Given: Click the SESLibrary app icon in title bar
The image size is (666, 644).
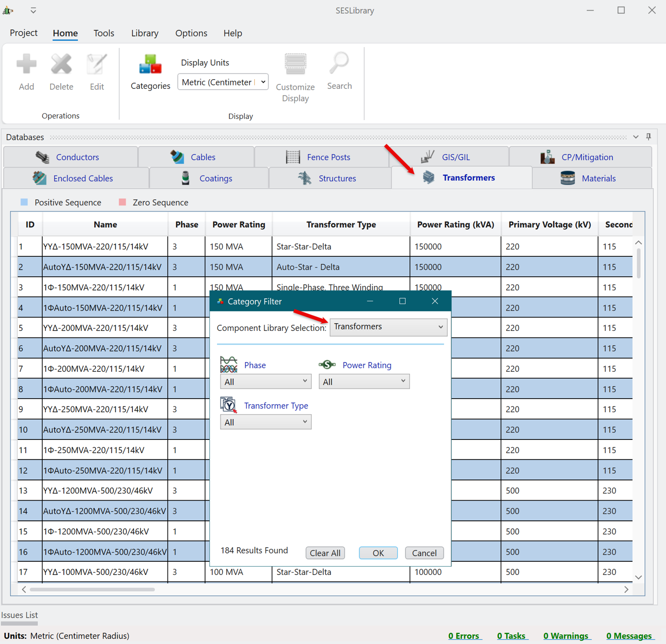Looking at the screenshot, I should click(8, 10).
